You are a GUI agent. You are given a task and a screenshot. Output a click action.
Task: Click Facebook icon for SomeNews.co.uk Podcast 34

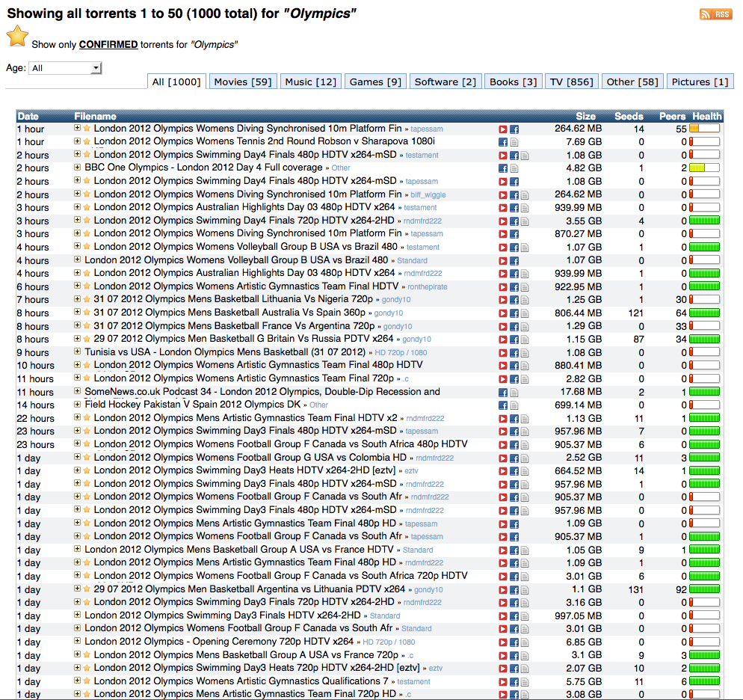503,393
